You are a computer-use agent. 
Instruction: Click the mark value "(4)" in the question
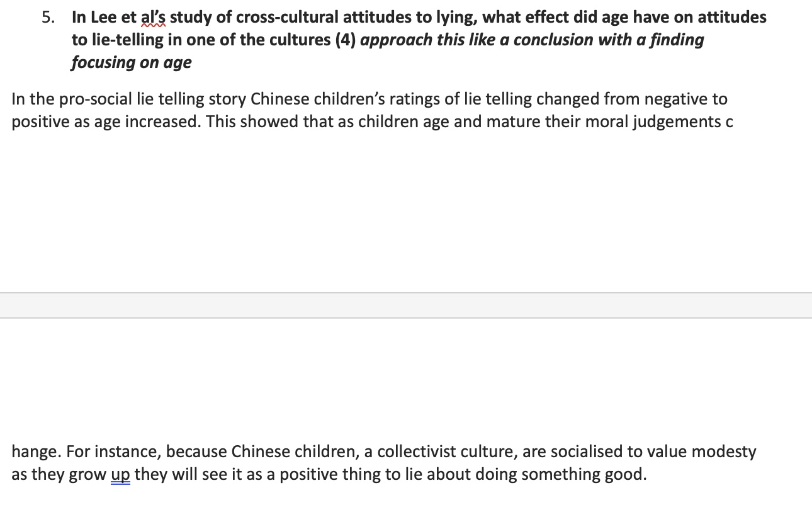coord(341,40)
